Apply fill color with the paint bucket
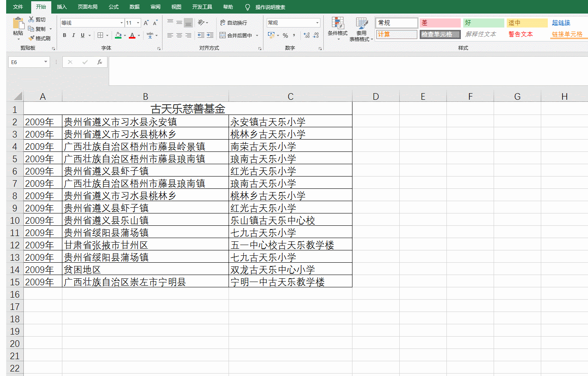The height and width of the screenshot is (376, 588). (118, 35)
